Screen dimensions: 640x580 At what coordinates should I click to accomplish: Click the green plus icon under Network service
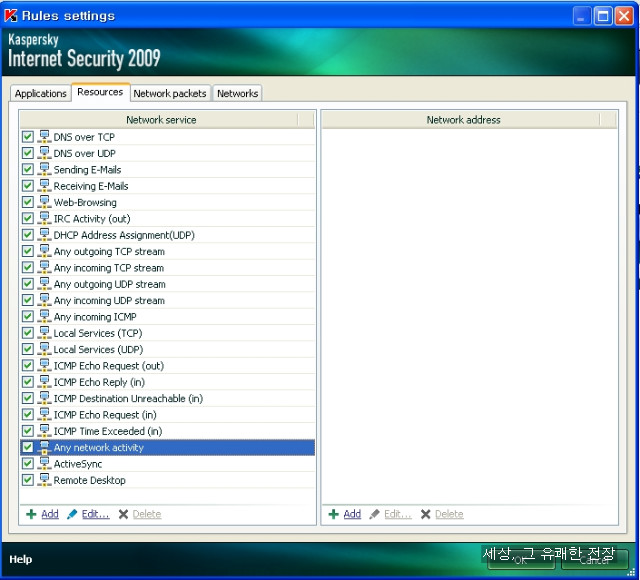(x=31, y=514)
